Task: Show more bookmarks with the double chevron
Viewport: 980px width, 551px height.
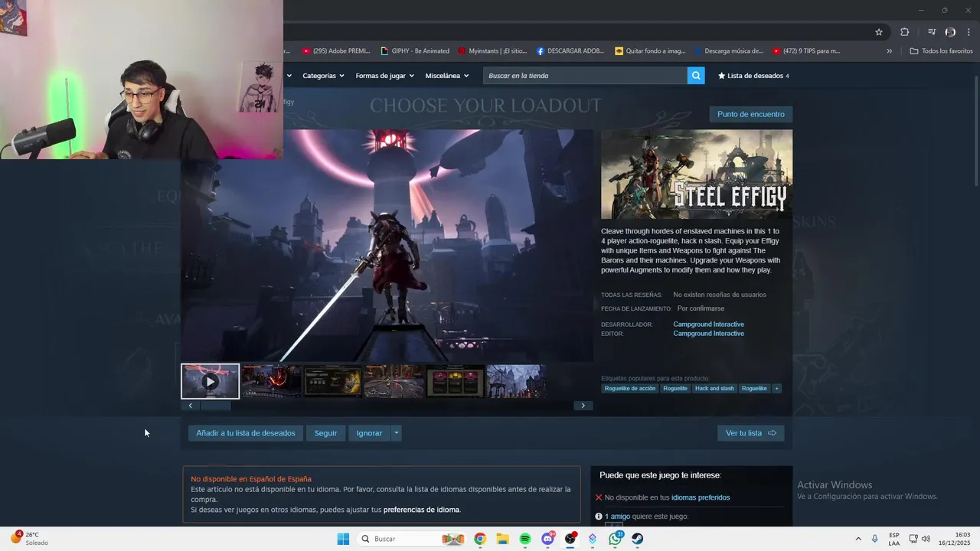Action: [889, 51]
